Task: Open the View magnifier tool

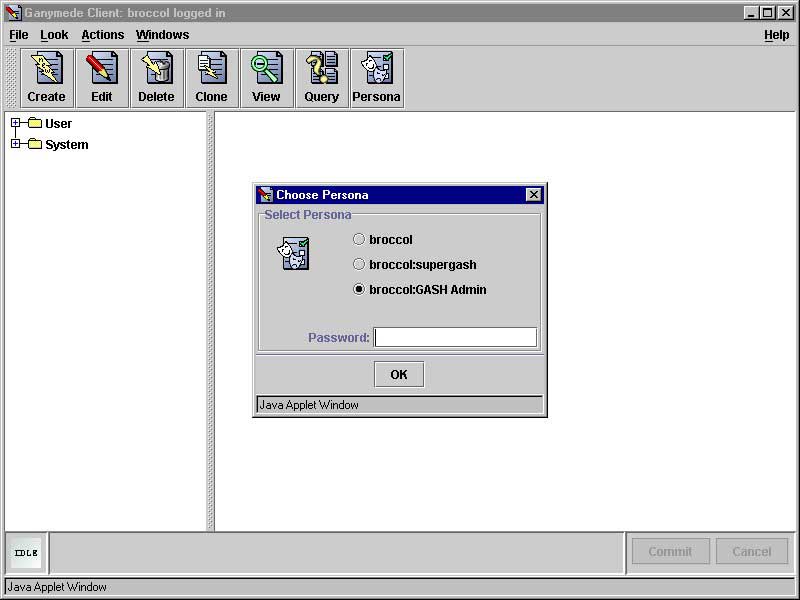Action: 266,78
